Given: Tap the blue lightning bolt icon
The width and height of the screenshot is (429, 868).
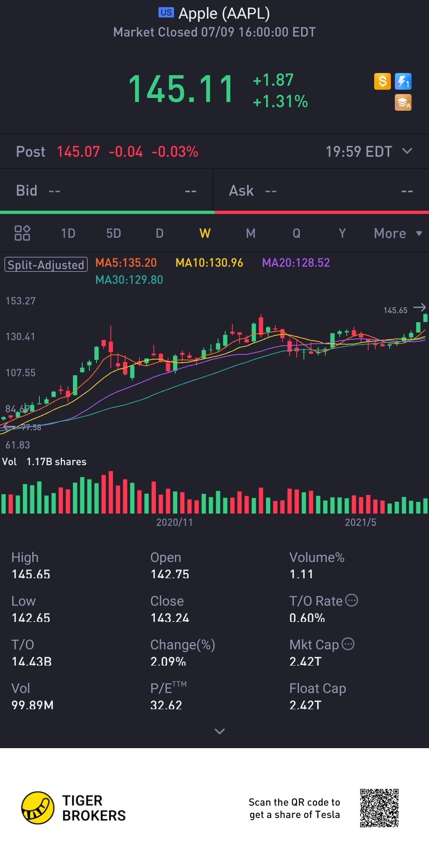Looking at the screenshot, I should 403,81.
